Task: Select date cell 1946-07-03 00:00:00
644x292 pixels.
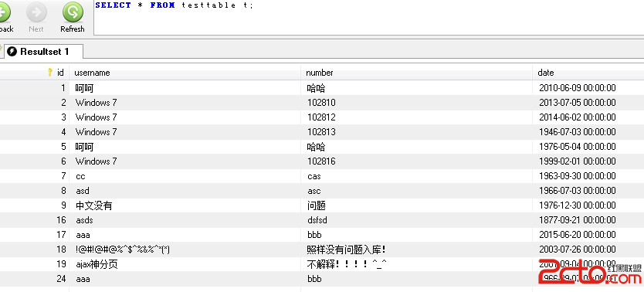Action: coord(588,132)
